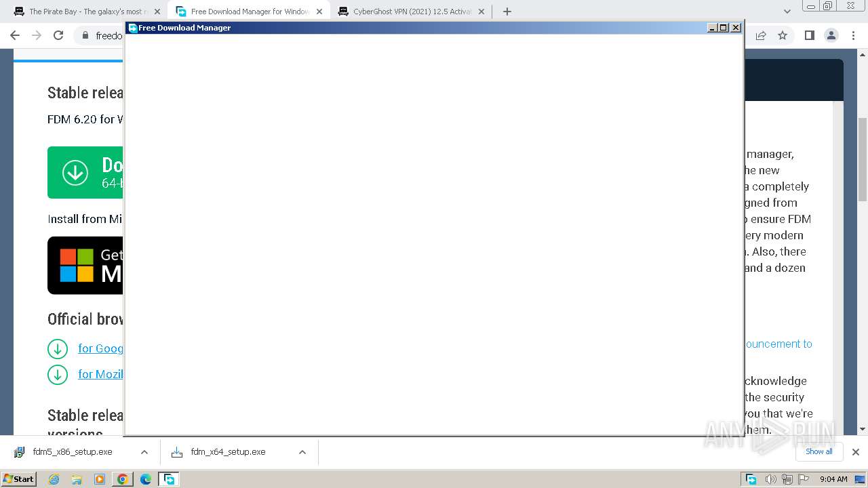This screenshot has width=868, height=488.
Task: Open new Chrome tab
Action: 507,12
